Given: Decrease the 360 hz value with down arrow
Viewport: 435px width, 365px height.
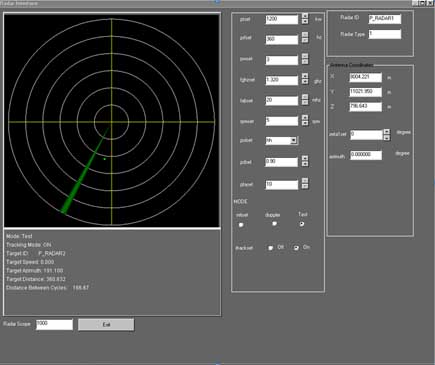Looking at the screenshot, I should pos(305,40).
